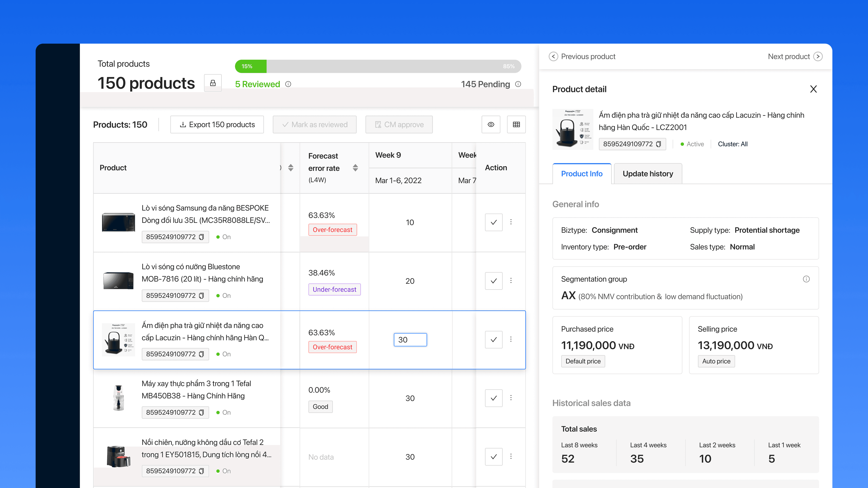Open info tooltip next to 5 Reviewed
868x488 pixels.
click(x=288, y=84)
